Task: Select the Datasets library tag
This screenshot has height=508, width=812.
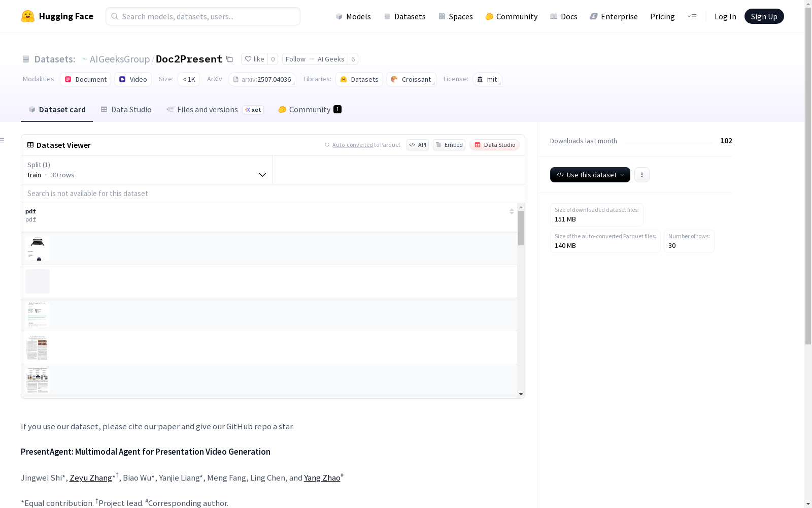Action: [359, 79]
